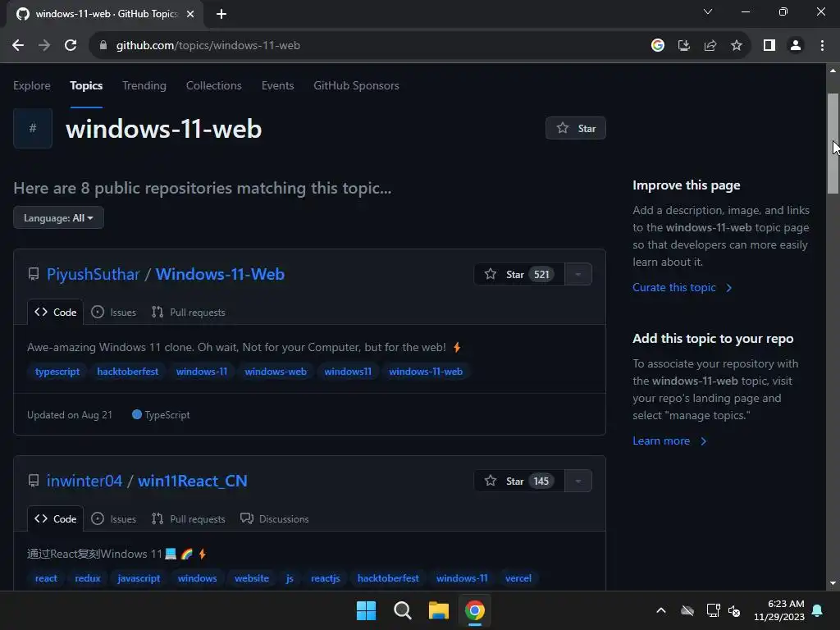Click the Learn more link
Image resolution: width=840 pixels, height=630 pixels.
pyautogui.click(x=669, y=441)
